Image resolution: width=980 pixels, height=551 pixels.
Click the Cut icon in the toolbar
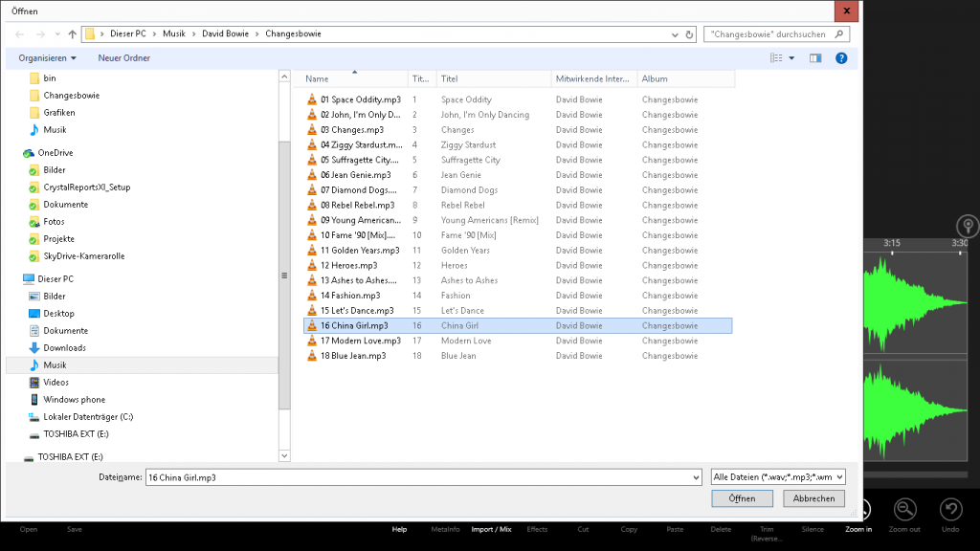[x=582, y=529]
